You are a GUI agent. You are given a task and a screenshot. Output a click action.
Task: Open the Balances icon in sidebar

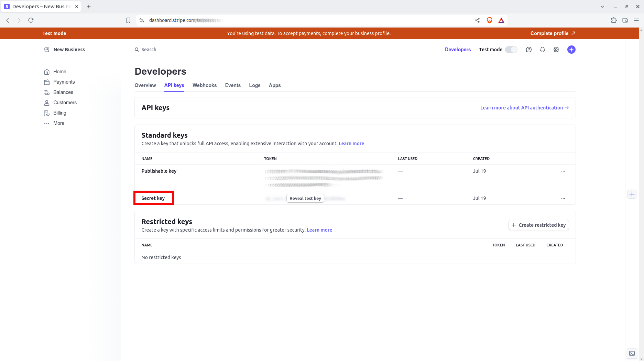[x=47, y=92]
